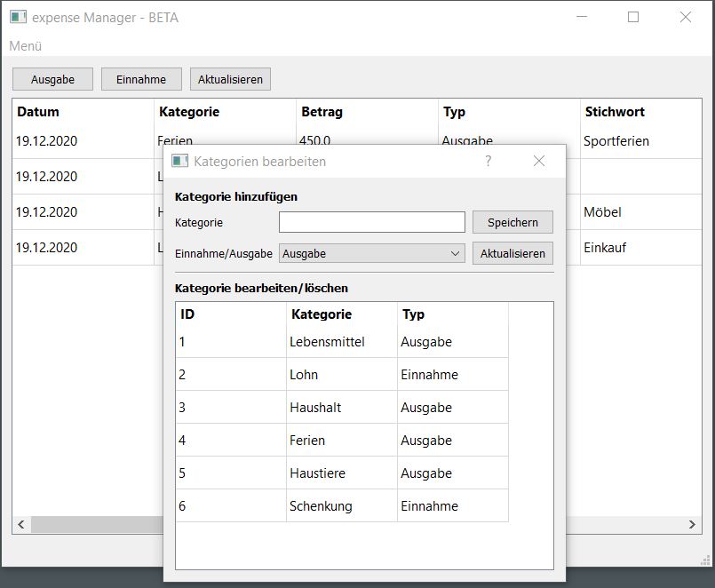The width and height of the screenshot is (715, 588).
Task: Click the Kategorien bearbeiten dialog icon
Action: 180,161
